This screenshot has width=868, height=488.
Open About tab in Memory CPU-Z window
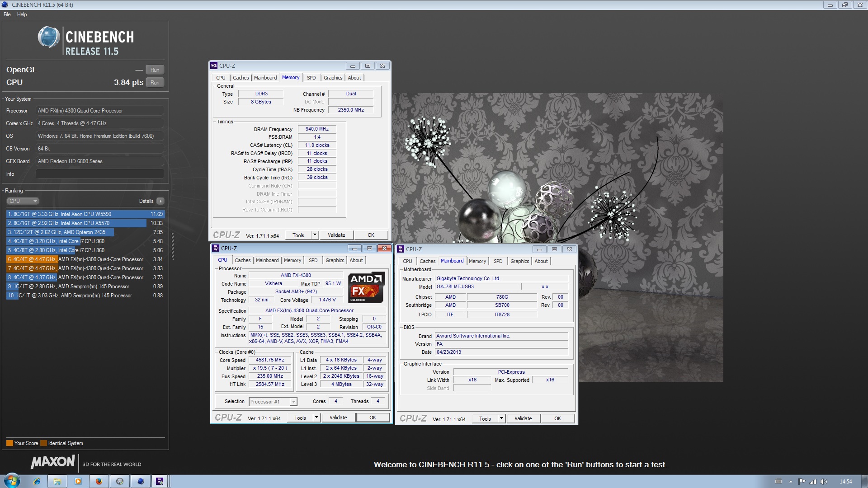[x=354, y=78]
